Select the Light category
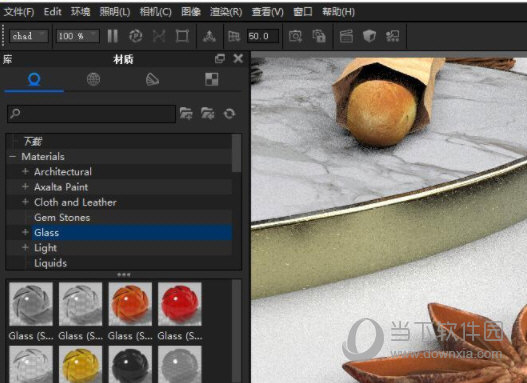The image size is (527, 383). (45, 248)
